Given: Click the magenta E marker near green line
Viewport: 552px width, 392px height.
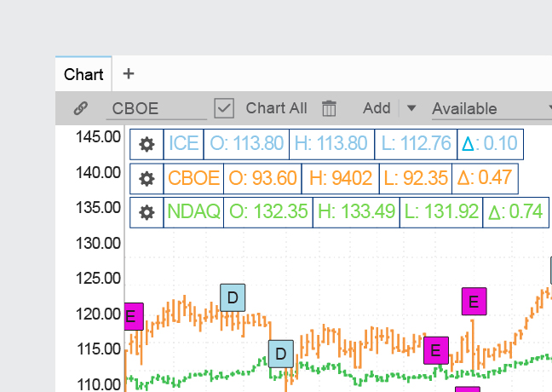Looking at the screenshot, I should coord(436,350).
